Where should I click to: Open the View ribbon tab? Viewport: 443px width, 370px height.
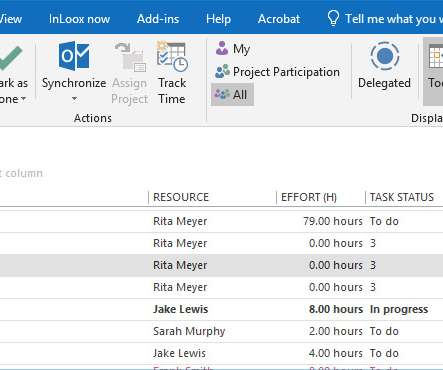coord(11,19)
